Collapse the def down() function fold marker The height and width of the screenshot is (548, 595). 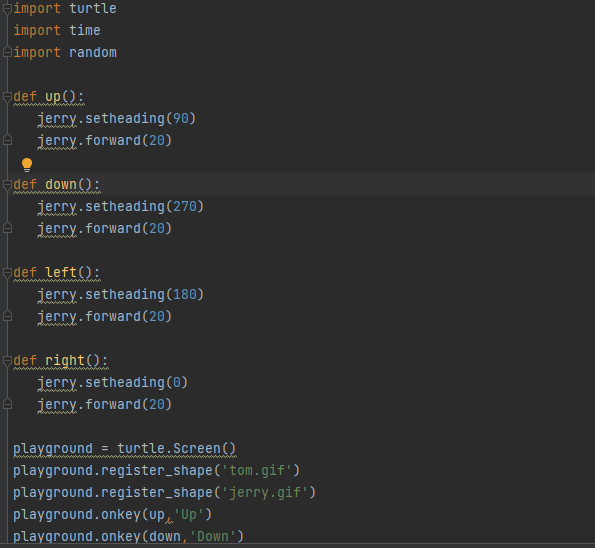tap(7, 185)
